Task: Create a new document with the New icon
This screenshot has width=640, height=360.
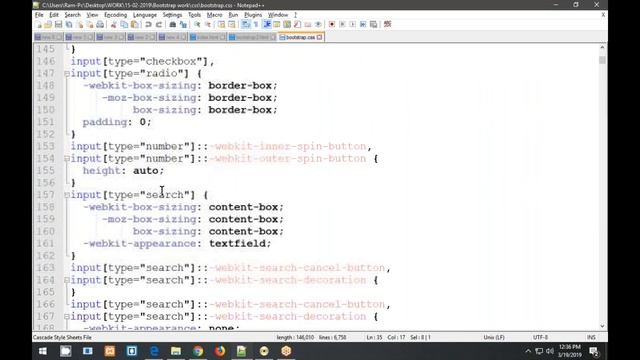Action: tap(38, 24)
